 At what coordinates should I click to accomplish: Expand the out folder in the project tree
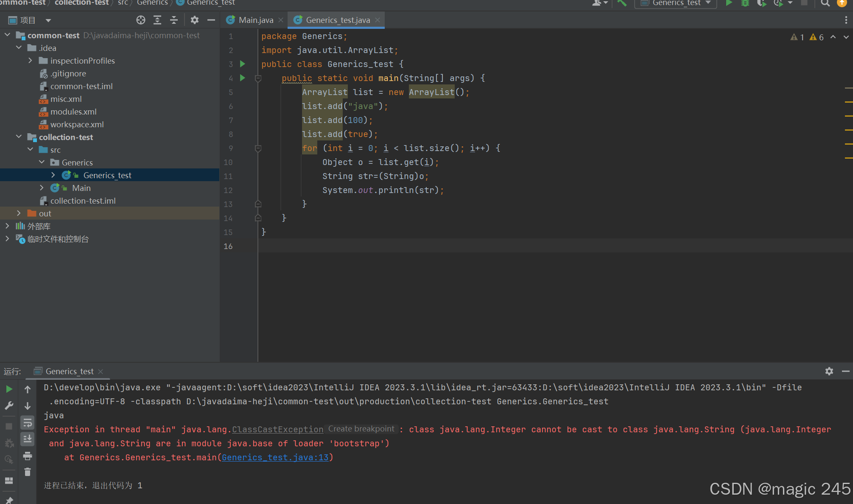coord(19,213)
